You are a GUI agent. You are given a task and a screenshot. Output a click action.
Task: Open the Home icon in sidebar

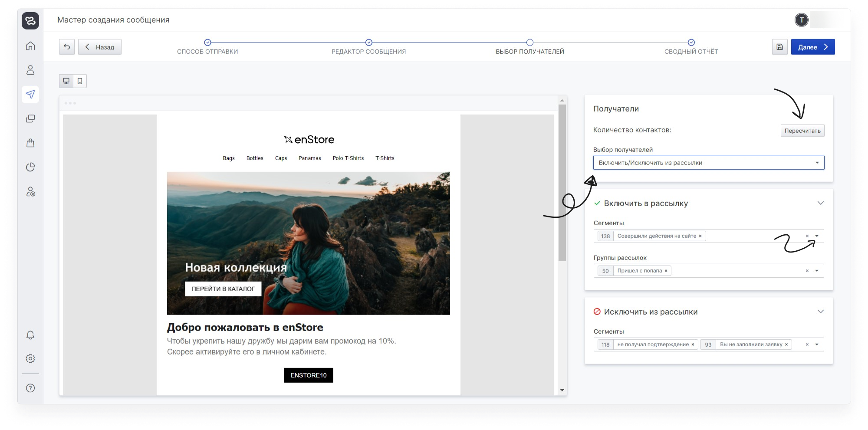click(30, 46)
